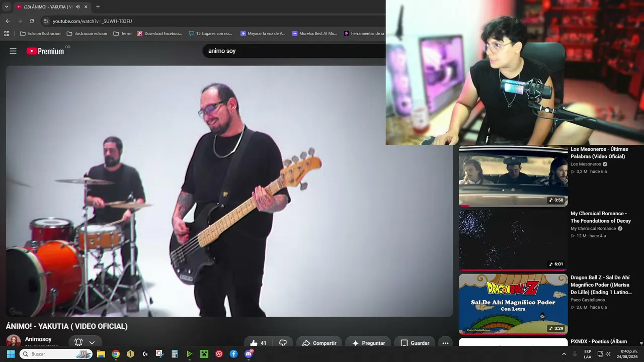Switch the ESP LAA input language
Viewport: 644px width, 362px height.
click(588, 354)
